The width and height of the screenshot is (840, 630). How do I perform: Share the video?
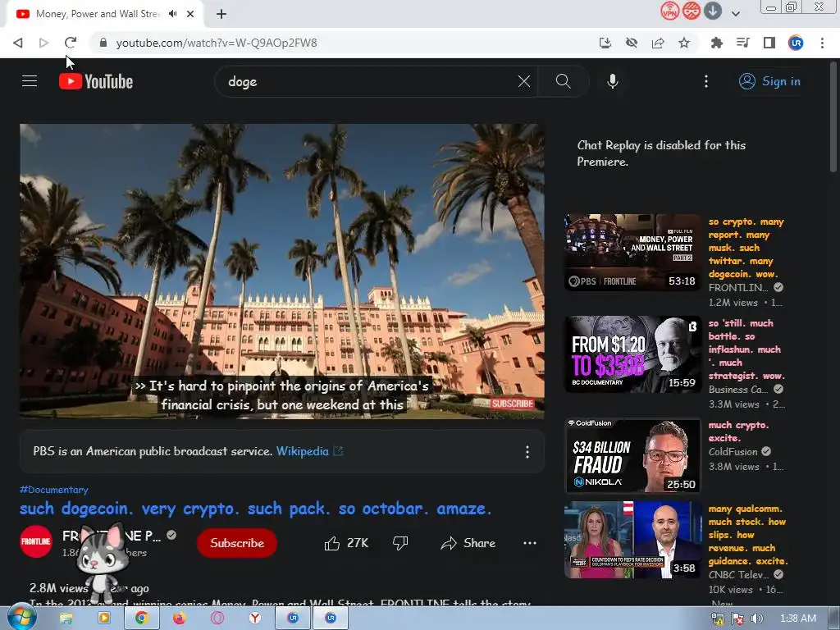tap(468, 543)
